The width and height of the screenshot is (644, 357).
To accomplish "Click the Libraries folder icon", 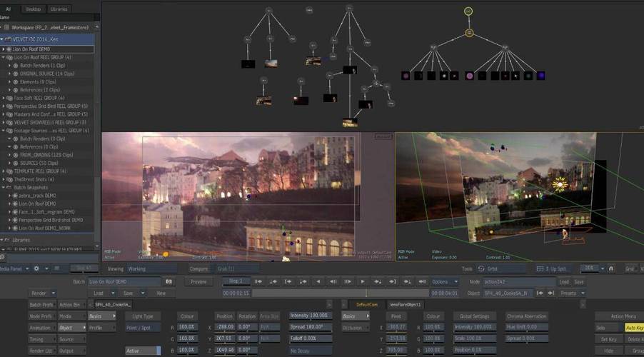I will tap(7, 240).
